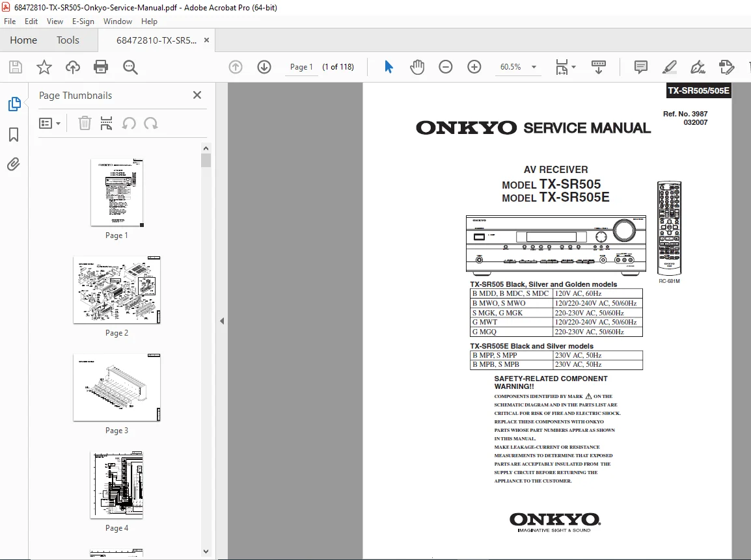Close the 68472810-TX-SR5 document tab
The width and height of the screenshot is (751, 560).
coord(206,40)
